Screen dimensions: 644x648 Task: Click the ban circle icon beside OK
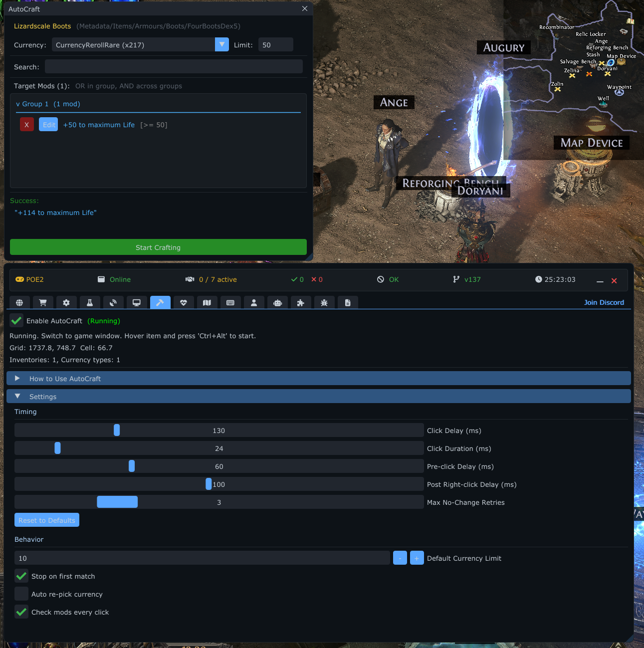[x=381, y=279]
